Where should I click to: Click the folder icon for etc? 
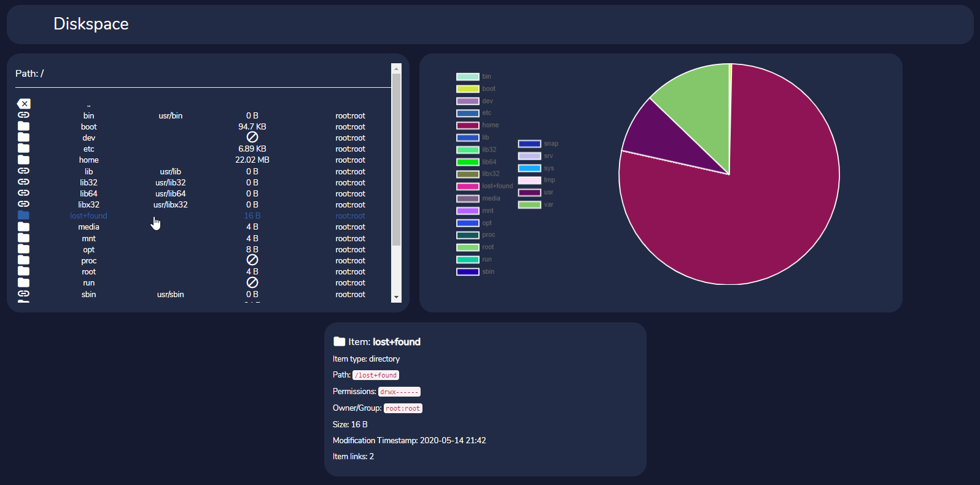[23, 148]
